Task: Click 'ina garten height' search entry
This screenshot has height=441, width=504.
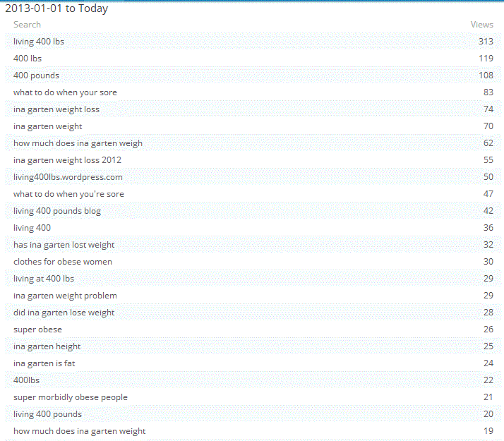Action: (47, 346)
